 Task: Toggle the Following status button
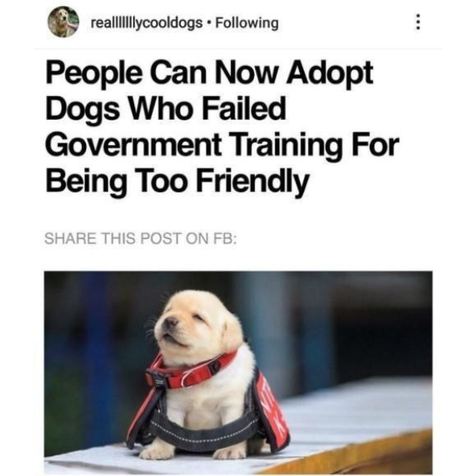click(x=247, y=23)
